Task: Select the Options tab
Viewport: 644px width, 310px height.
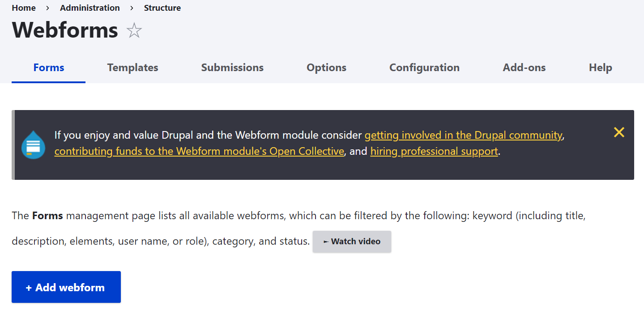Action: point(326,68)
